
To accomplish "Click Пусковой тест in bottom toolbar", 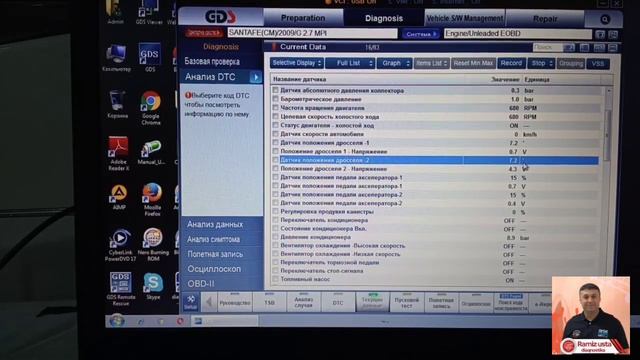I will point(407,303).
